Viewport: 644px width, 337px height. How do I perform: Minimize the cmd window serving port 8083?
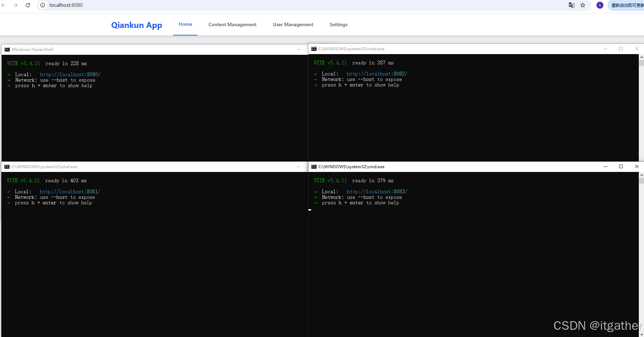pos(605,167)
